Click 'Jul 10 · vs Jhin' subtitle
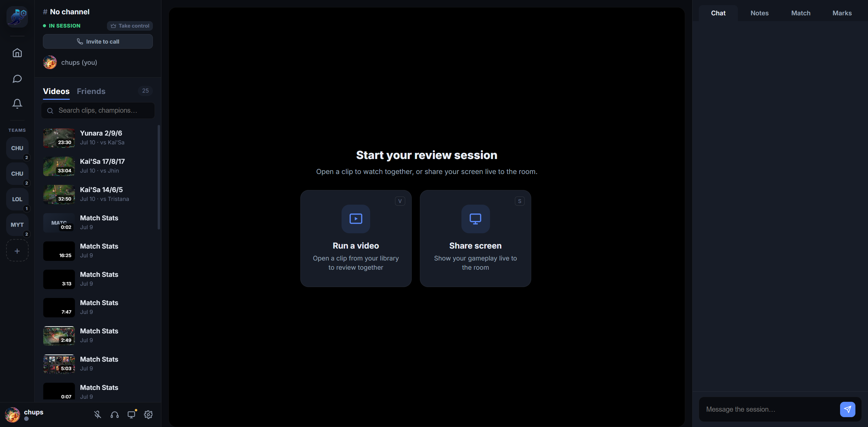 coord(99,171)
